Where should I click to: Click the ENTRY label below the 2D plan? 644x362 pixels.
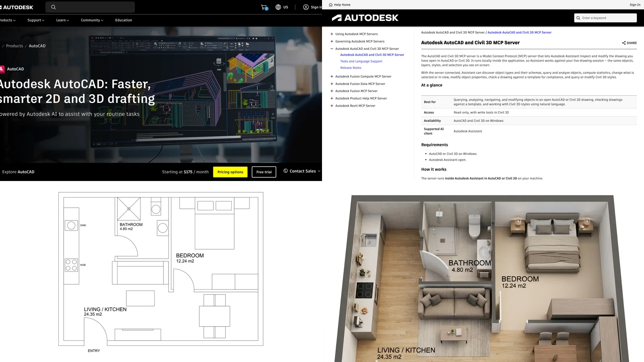tap(94, 351)
